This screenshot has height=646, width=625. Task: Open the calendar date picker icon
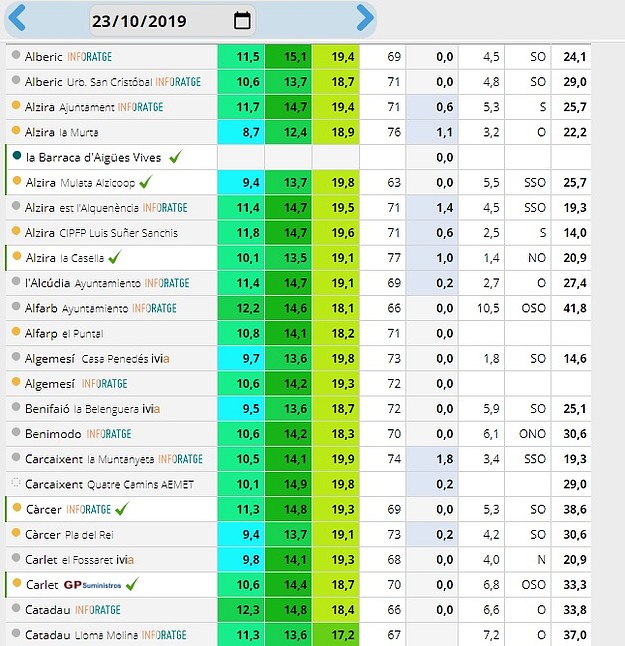[242, 20]
